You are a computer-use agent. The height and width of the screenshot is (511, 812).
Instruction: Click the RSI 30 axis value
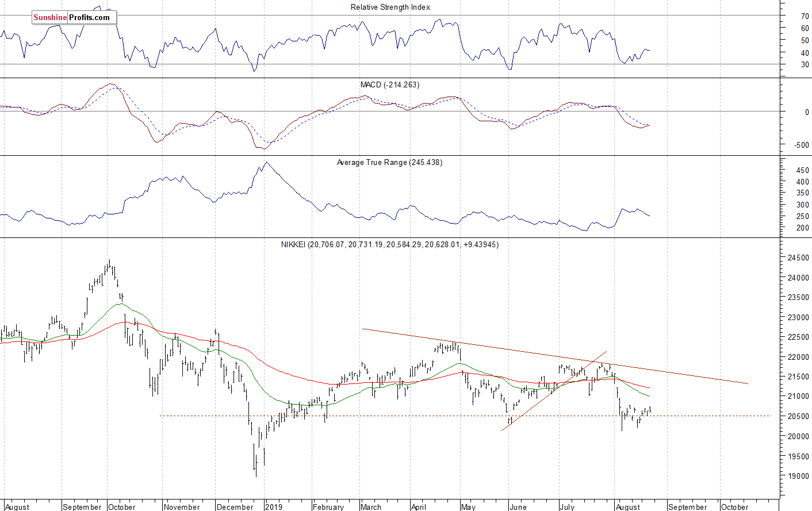pos(805,65)
